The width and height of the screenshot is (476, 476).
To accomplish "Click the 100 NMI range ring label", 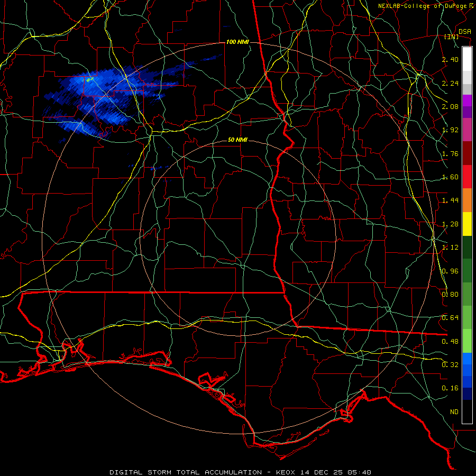I will [237, 42].
